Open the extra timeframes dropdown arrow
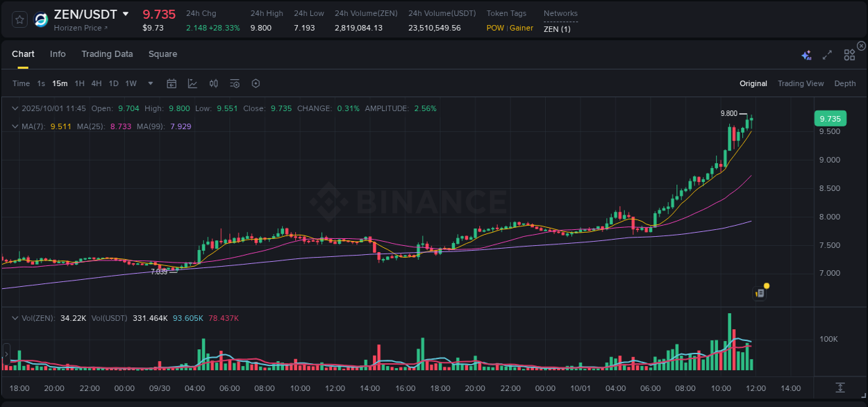 tap(149, 83)
